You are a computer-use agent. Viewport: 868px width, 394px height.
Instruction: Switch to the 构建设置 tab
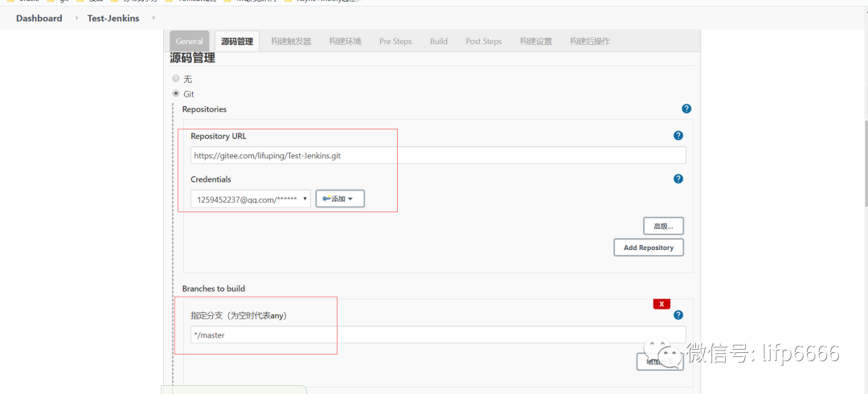point(536,41)
